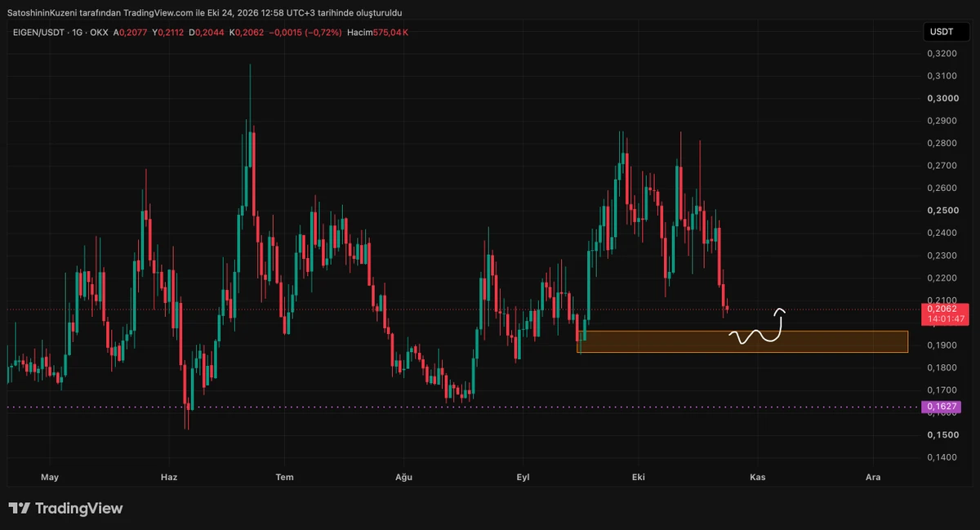Click the 0,2400 price axis label
The image size is (980, 530).
point(942,233)
